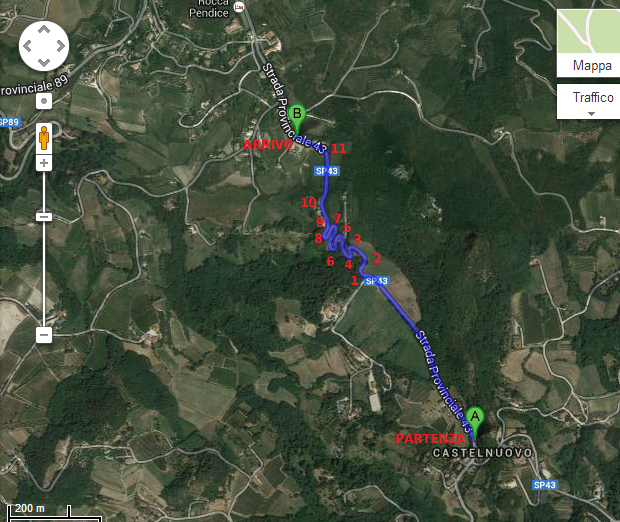Click the SP89 road shield
Image resolution: width=620 pixels, height=522 pixels.
[9, 122]
